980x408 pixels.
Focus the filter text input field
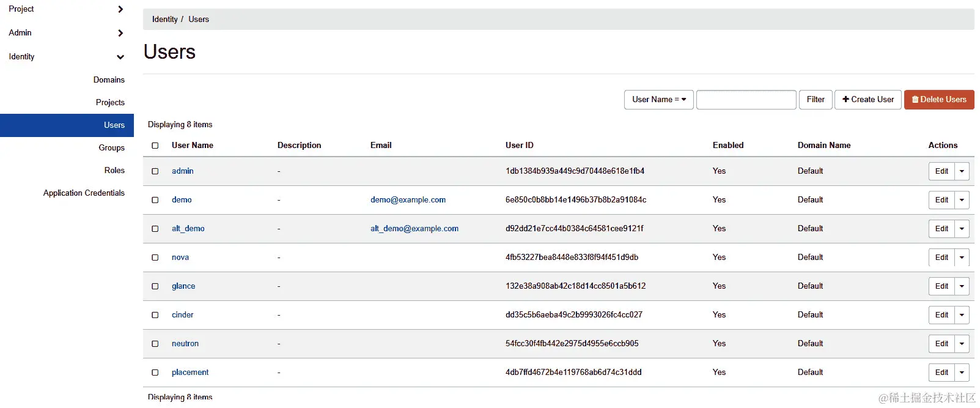746,100
